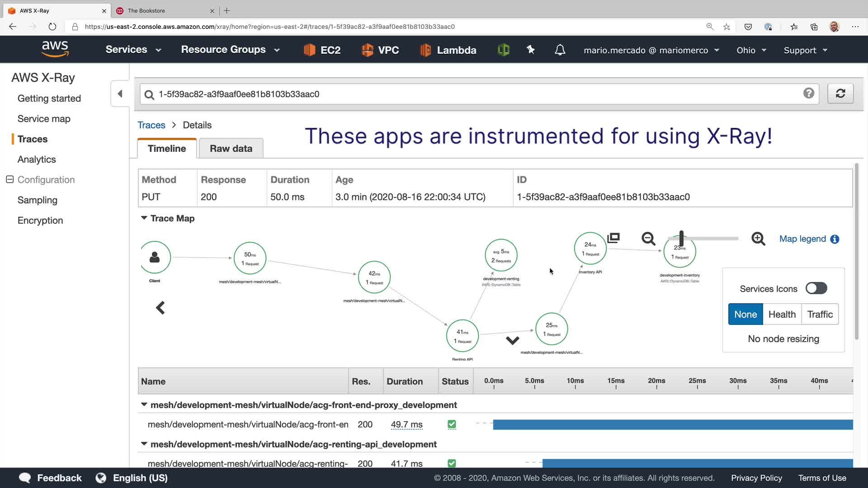Viewport: 868px width, 488px height.
Task: Click the Client node in trace map
Action: coord(155,258)
